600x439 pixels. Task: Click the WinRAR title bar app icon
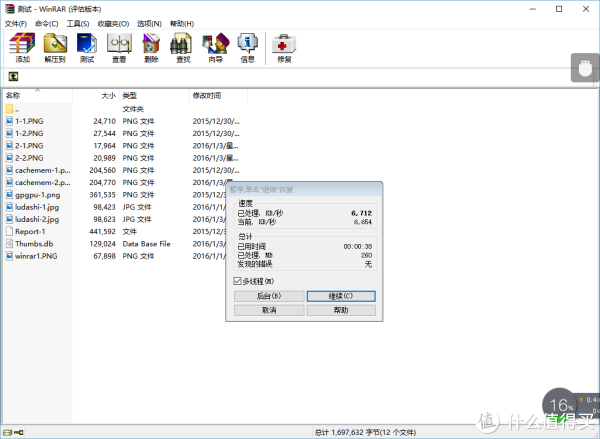(x=9, y=8)
